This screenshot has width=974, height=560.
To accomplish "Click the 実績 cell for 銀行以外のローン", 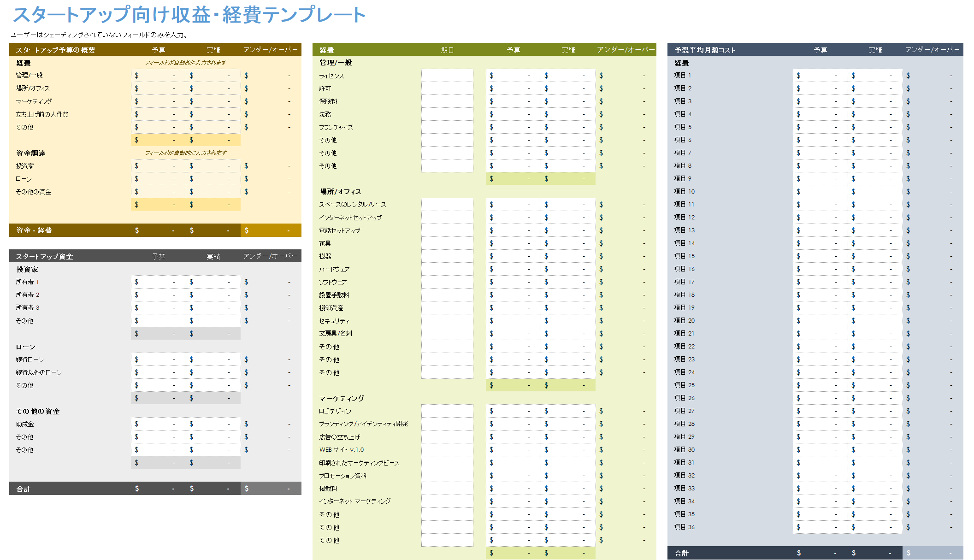I will coord(213,372).
